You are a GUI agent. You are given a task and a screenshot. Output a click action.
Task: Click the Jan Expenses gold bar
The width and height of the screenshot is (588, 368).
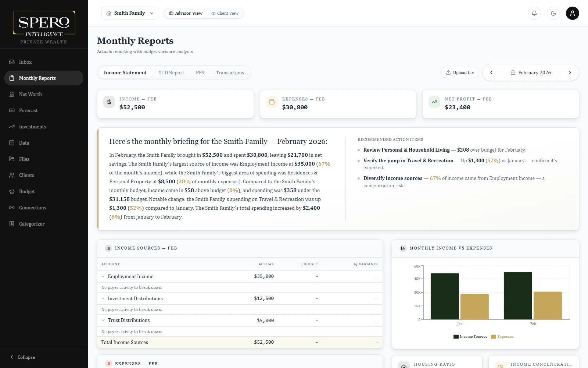[474, 307]
